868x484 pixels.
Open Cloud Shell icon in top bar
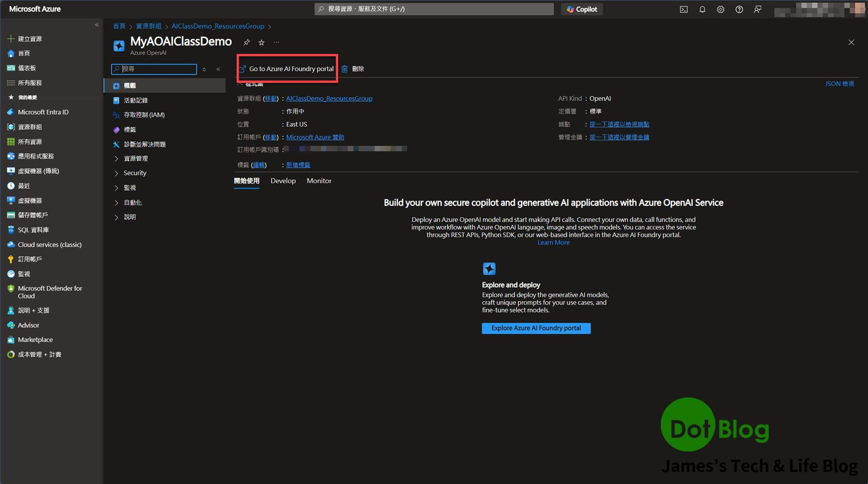[x=684, y=9]
